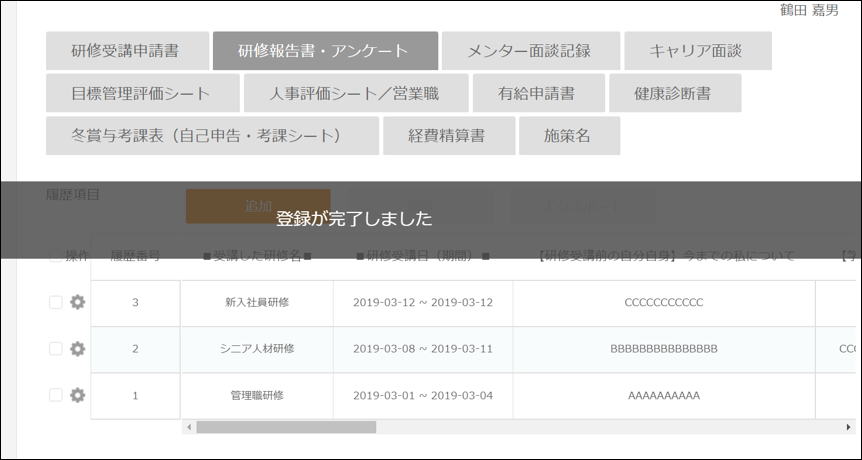Switch to メンター面談記録 tab

(x=530, y=51)
